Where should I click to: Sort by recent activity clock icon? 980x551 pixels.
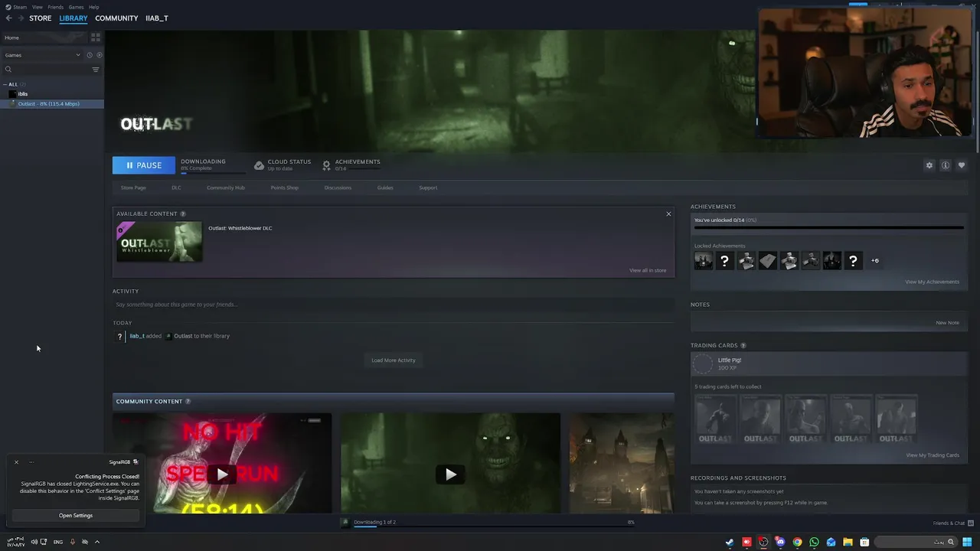89,55
